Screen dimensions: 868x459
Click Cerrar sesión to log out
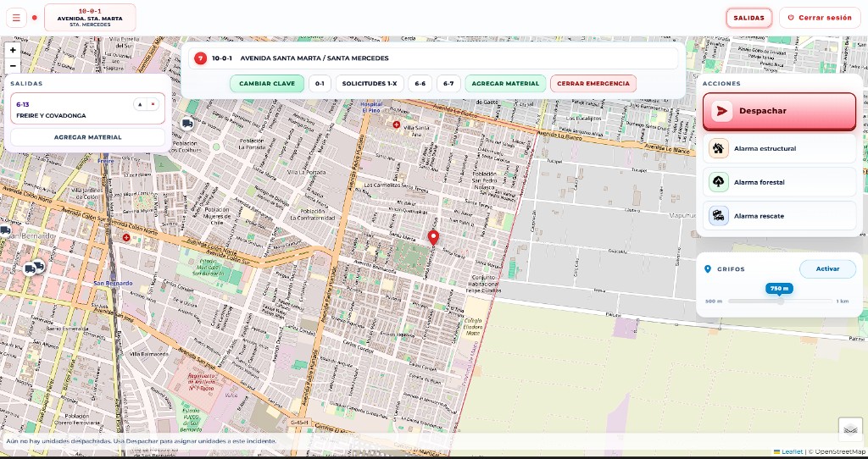[820, 18]
